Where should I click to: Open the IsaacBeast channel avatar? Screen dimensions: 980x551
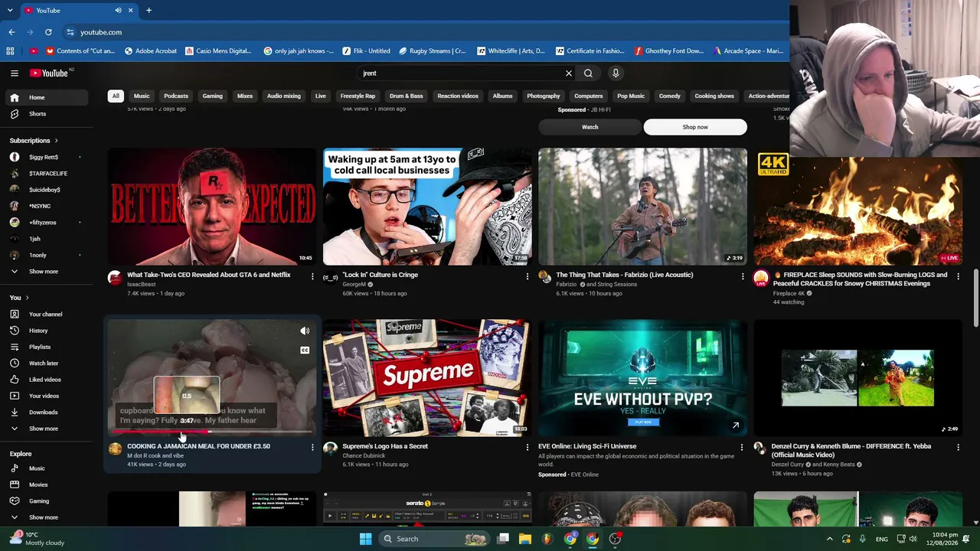click(115, 278)
